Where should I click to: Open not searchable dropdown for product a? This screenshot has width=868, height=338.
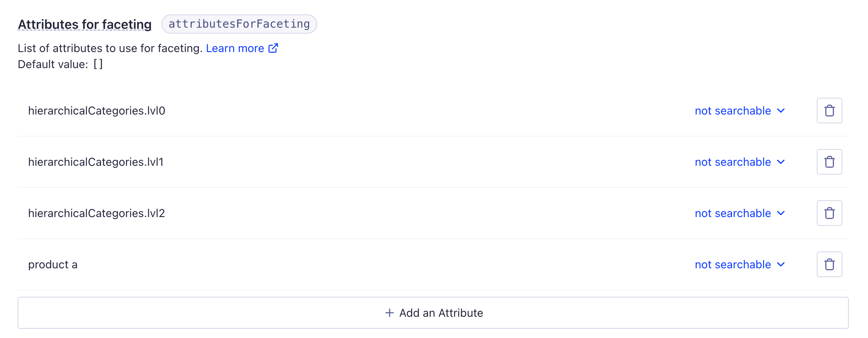pos(740,264)
